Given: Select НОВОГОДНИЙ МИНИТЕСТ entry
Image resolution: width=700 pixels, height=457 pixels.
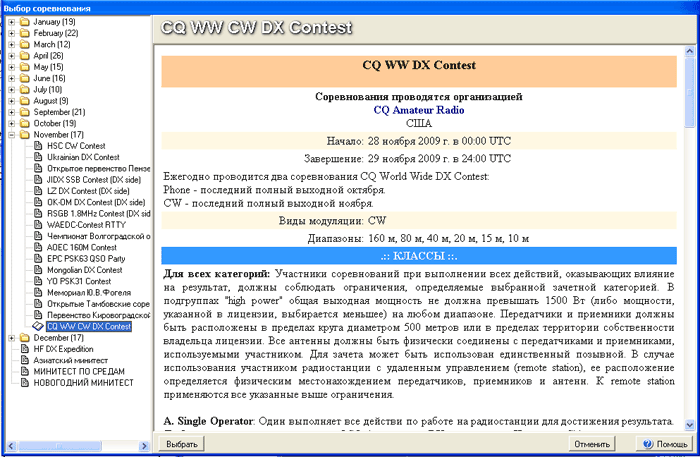Looking at the screenshot, I should tap(83, 383).
